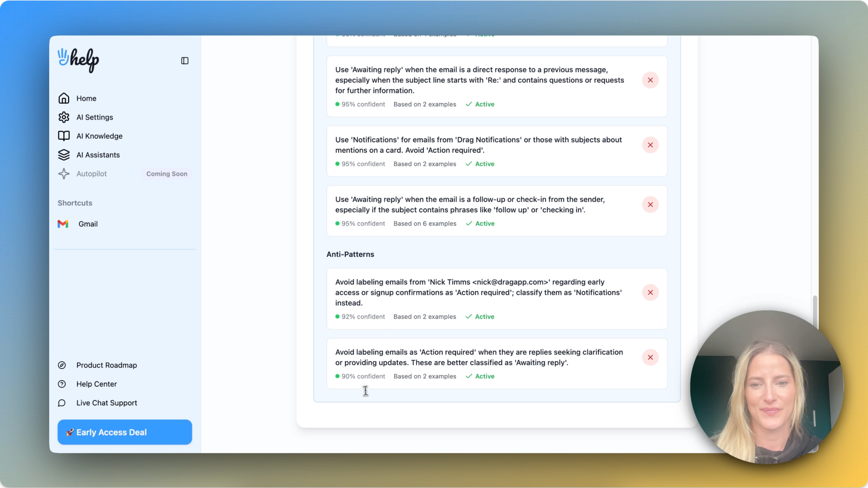This screenshot has width=868, height=488.
Task: Click the seeking clarification anti-pattern text
Action: [479, 357]
